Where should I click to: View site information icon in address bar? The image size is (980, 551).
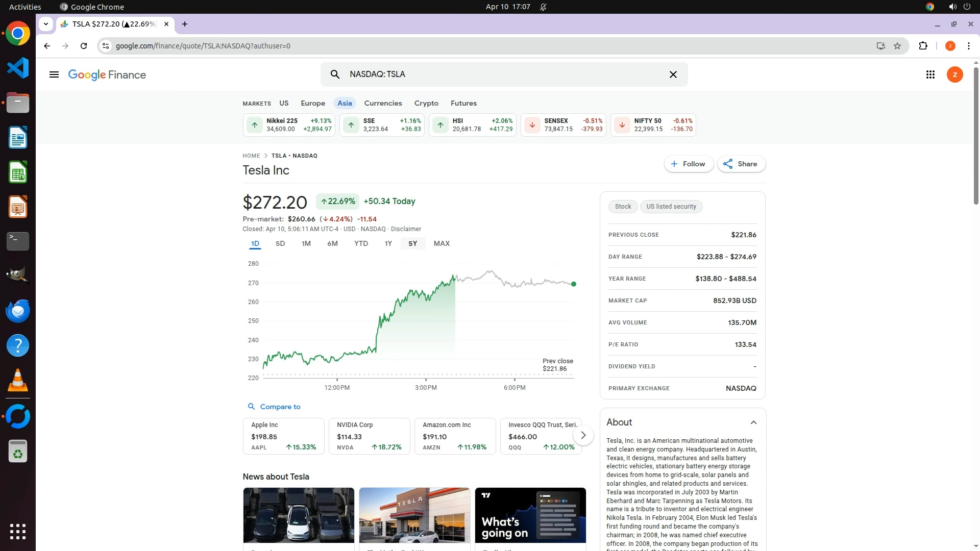tap(106, 46)
